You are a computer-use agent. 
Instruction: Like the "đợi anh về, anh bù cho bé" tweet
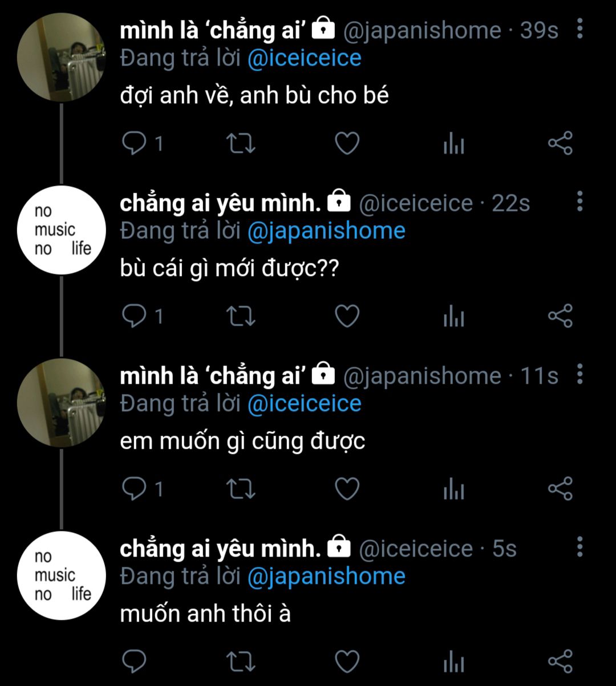pyautogui.click(x=346, y=143)
